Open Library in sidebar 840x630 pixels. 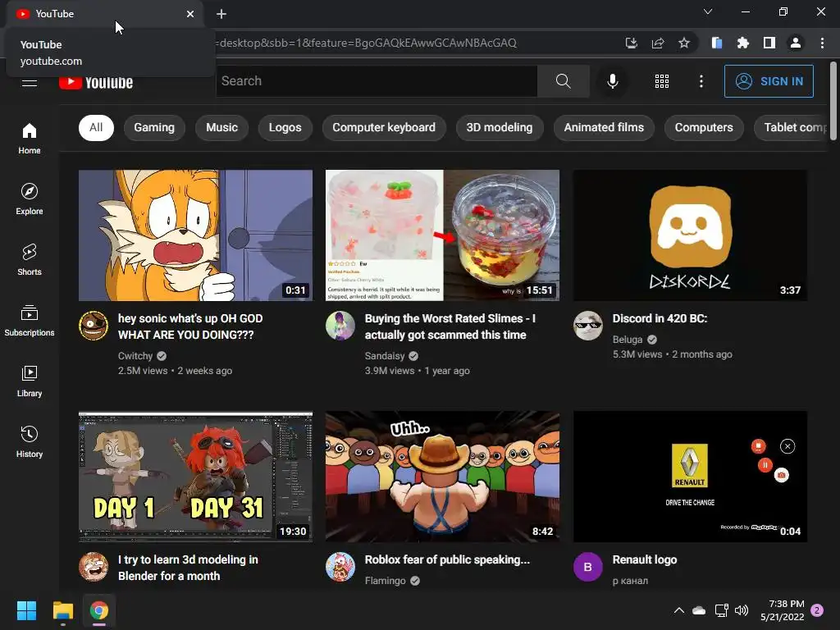[x=30, y=381]
